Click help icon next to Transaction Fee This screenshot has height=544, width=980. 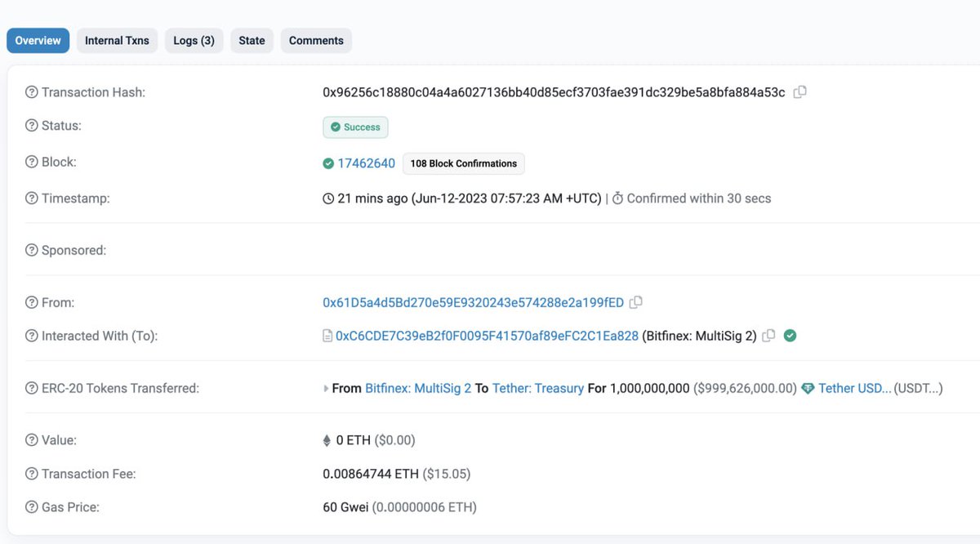(32, 474)
